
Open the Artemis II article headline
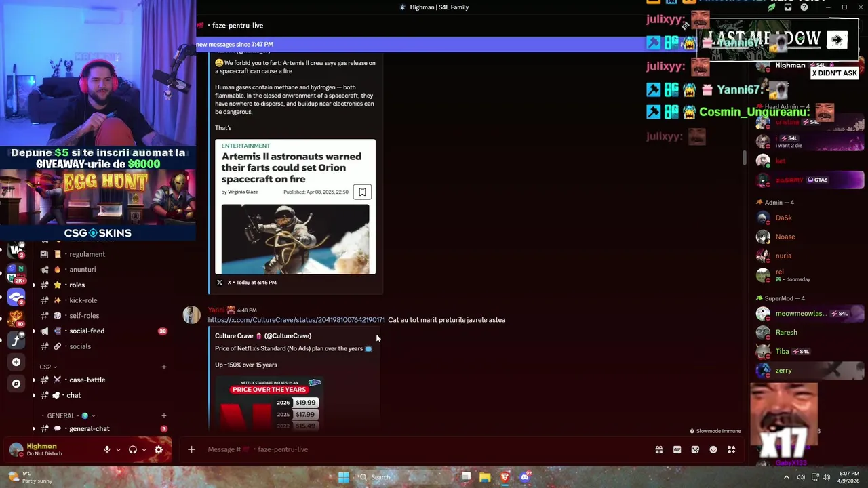291,167
